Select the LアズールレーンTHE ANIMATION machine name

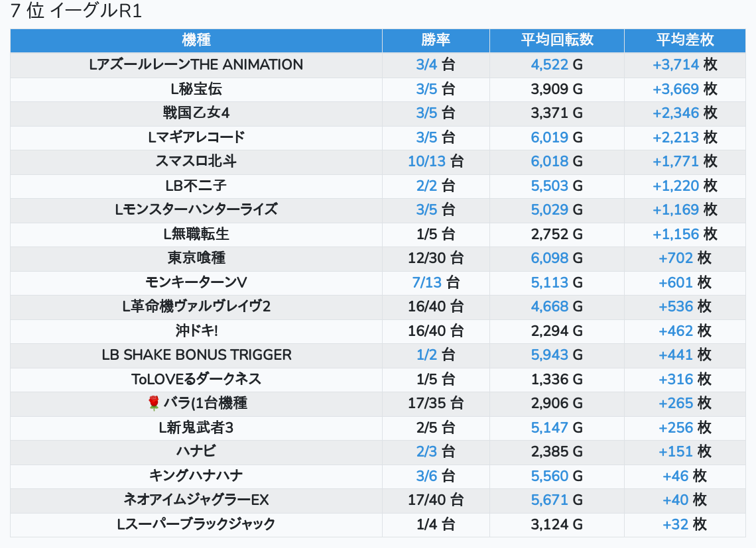click(x=196, y=65)
